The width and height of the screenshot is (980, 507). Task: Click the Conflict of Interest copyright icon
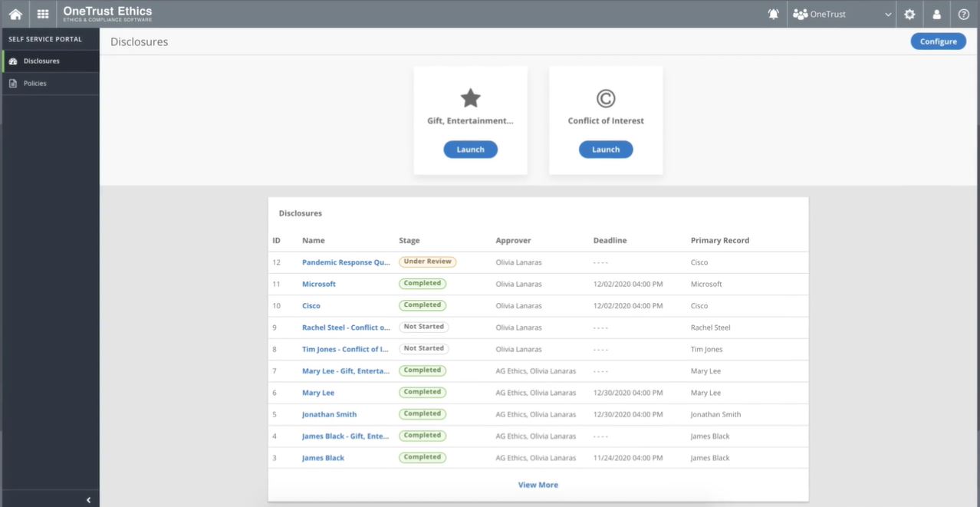(606, 98)
